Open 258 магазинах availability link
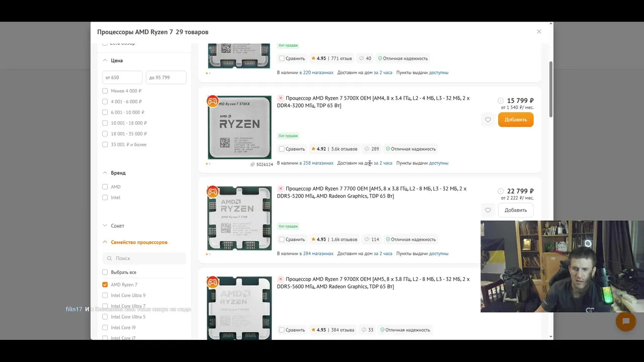Screen dimensions: 644x362 [316, 163]
